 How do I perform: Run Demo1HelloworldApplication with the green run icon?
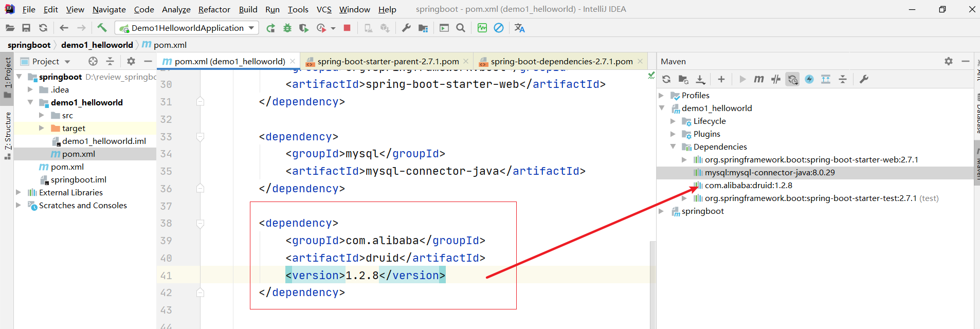click(270, 28)
